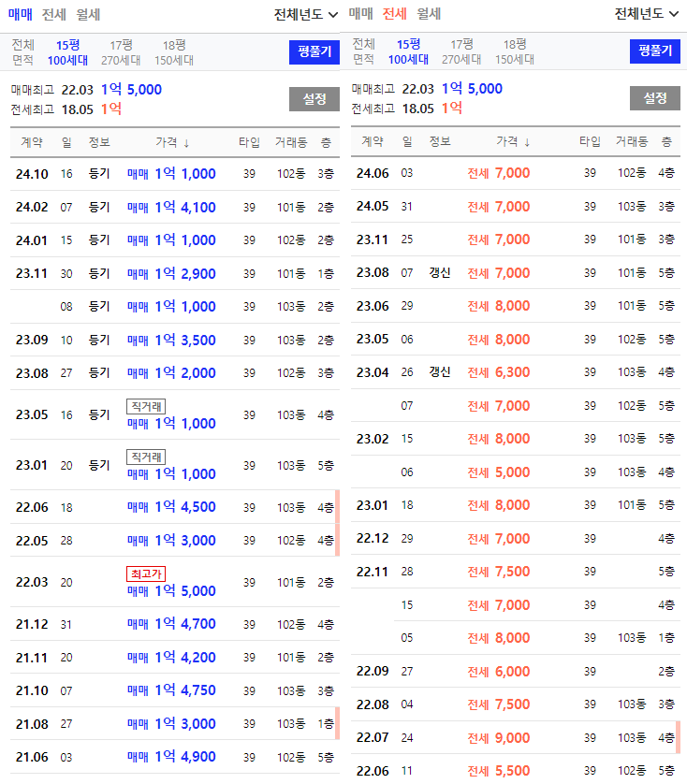Click 매매최고 1억 5,000 in left panel
Screen dimensions: 687x784
coord(86,90)
